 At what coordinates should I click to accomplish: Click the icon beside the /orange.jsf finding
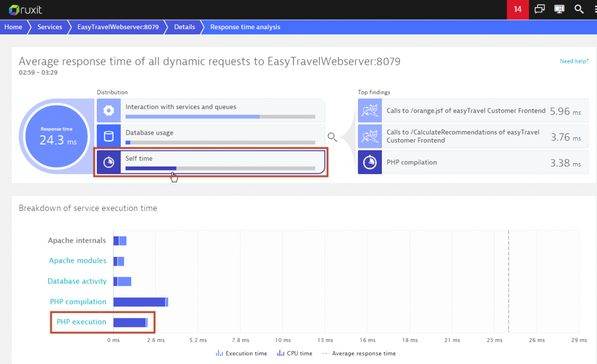(x=370, y=110)
